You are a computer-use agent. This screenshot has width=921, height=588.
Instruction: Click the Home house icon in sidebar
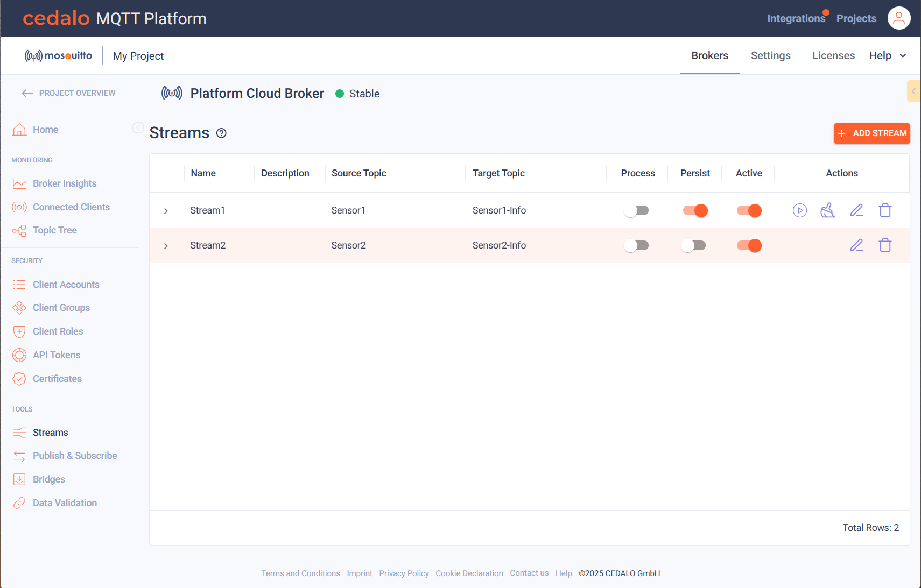click(x=19, y=130)
